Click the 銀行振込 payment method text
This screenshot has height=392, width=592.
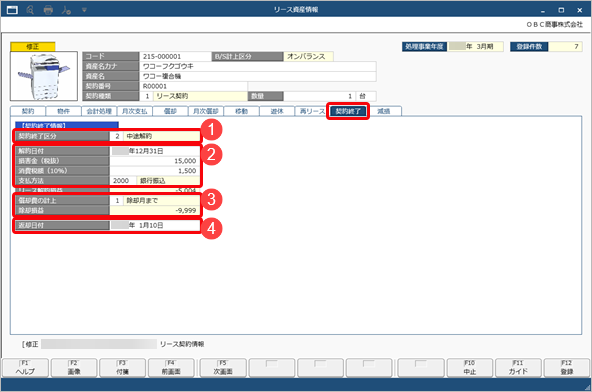click(153, 181)
